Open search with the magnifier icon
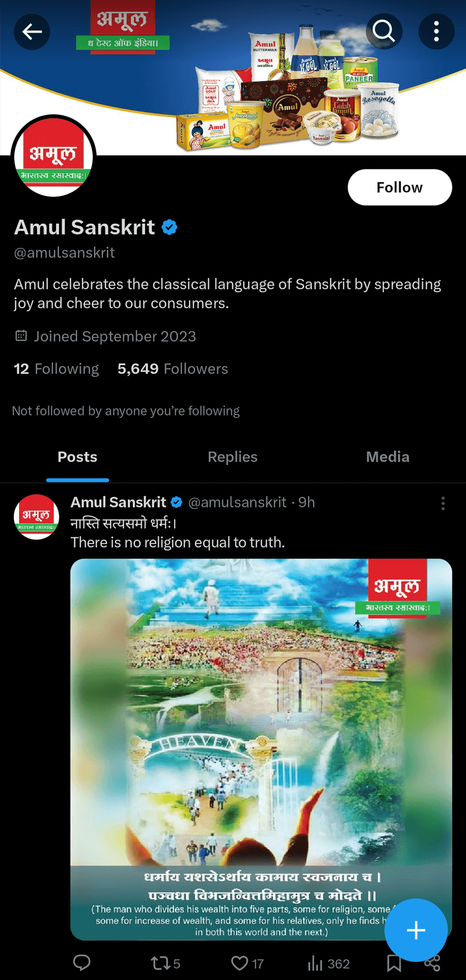 coord(384,32)
